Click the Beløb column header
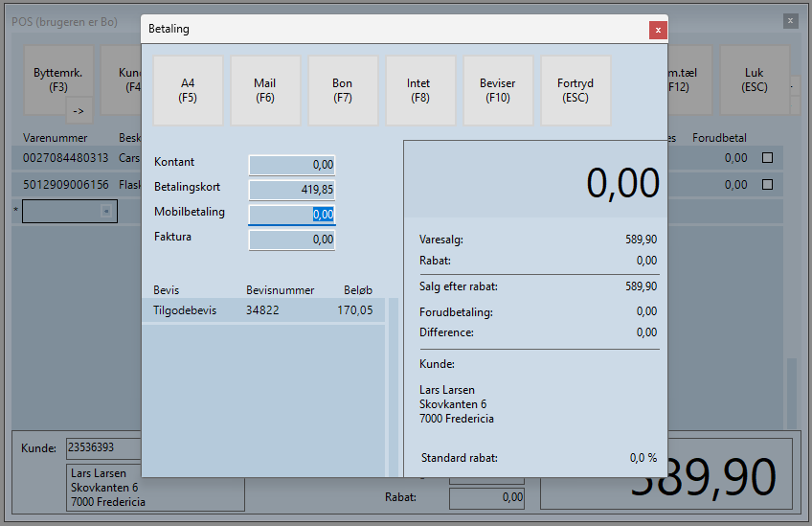 357,290
